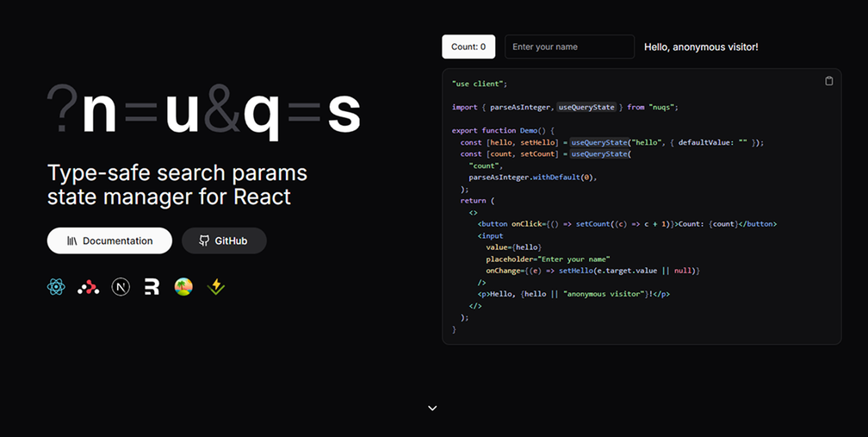
Task: Click the Vitest lightning bolt icon
Action: pyautogui.click(x=216, y=287)
